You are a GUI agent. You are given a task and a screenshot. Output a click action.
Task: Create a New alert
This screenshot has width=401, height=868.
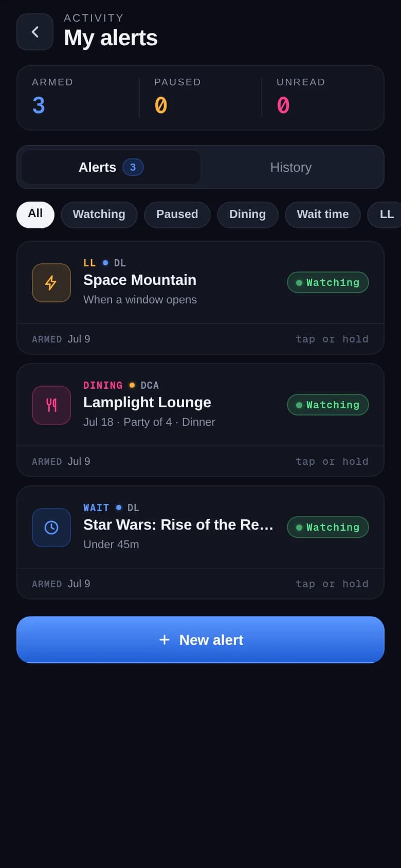200,640
